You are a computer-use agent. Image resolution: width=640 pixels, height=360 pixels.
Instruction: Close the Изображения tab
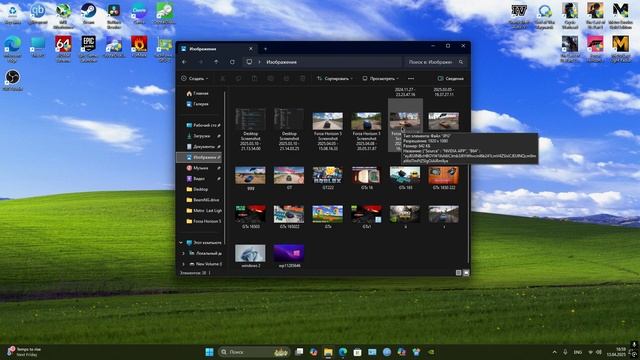click(x=251, y=49)
